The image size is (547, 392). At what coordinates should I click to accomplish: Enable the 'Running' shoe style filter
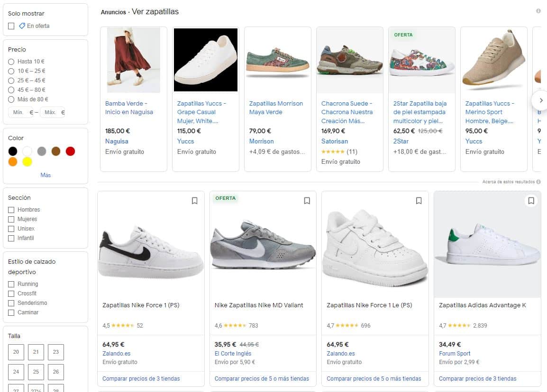point(11,284)
